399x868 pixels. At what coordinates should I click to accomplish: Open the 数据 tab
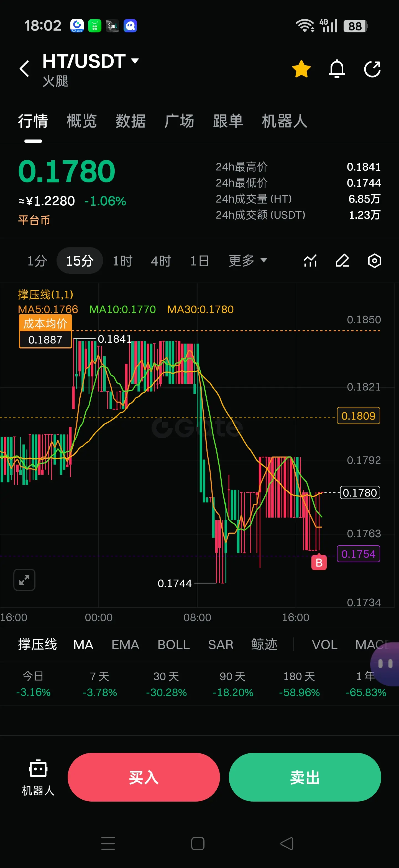[131, 121]
